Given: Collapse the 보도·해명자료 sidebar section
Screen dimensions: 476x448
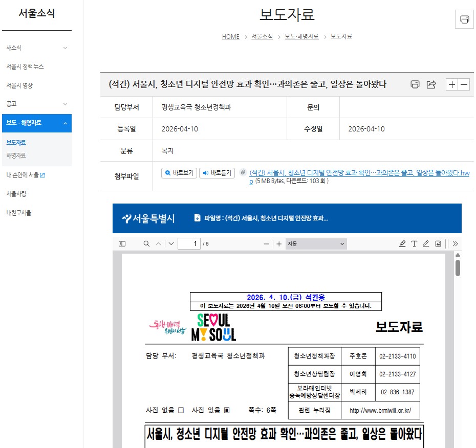Looking at the screenshot, I should (65, 123).
